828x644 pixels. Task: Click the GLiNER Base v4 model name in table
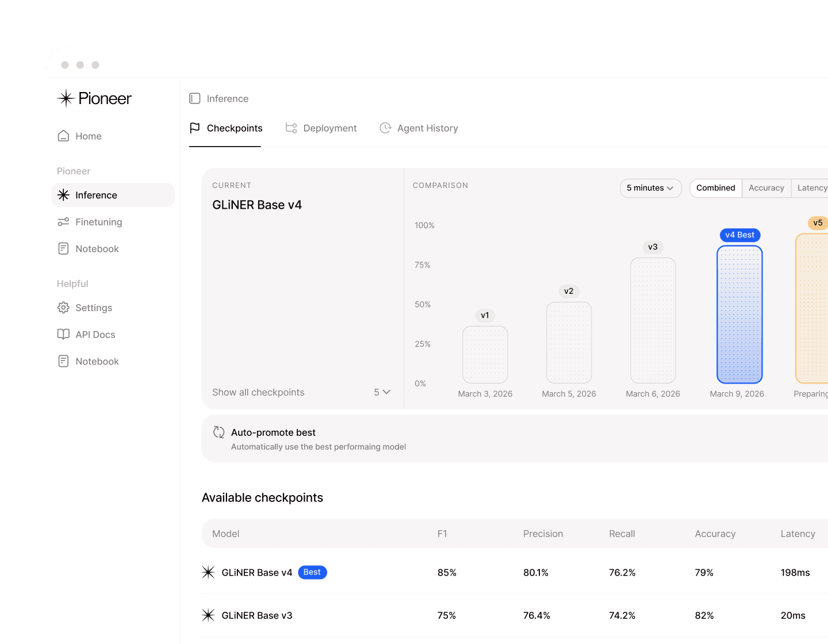(x=257, y=573)
